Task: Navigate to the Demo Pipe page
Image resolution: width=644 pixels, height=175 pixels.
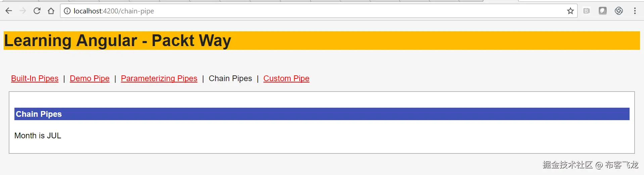Action: tap(90, 78)
